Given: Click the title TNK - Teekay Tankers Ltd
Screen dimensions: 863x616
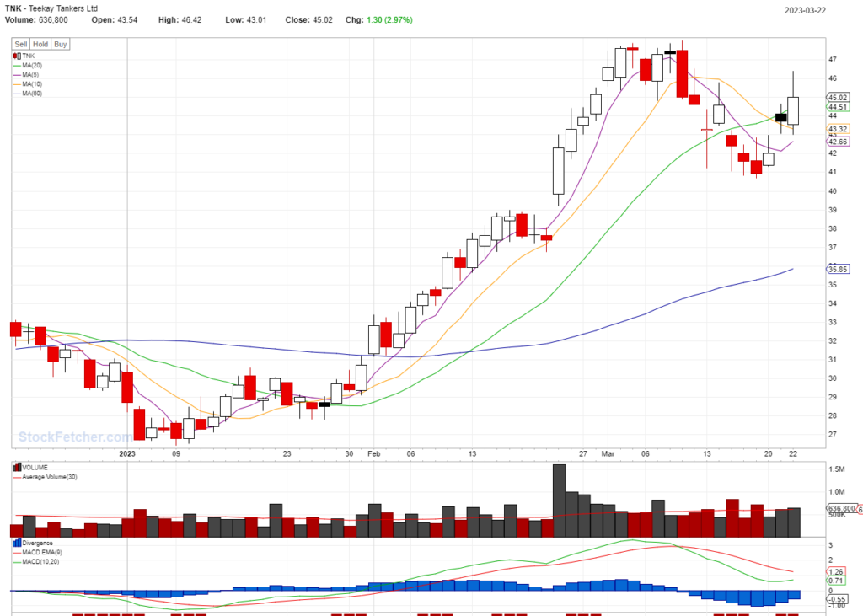Looking at the screenshot, I should 51,8.
